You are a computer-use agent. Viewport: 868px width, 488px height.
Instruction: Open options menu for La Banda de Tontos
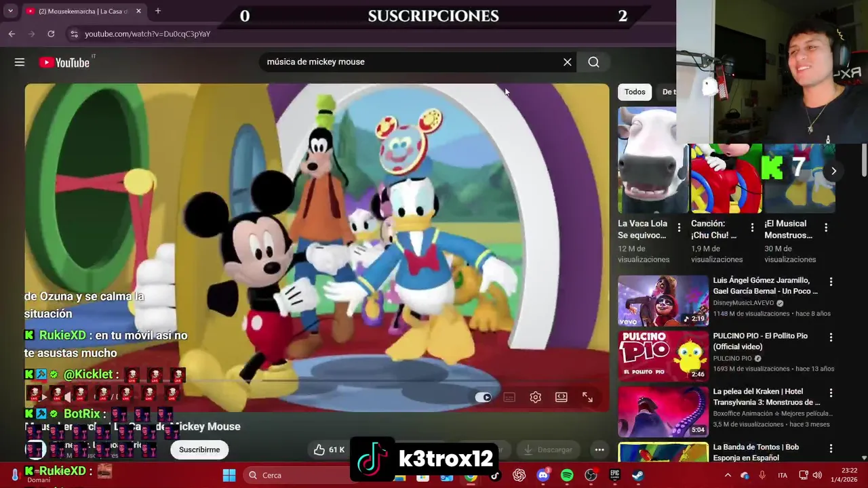[x=831, y=448]
